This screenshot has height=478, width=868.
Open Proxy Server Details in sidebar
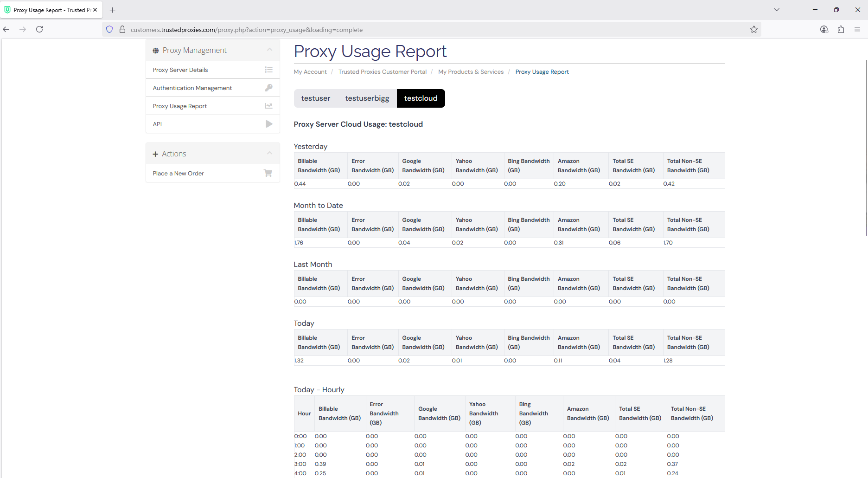pos(212,70)
